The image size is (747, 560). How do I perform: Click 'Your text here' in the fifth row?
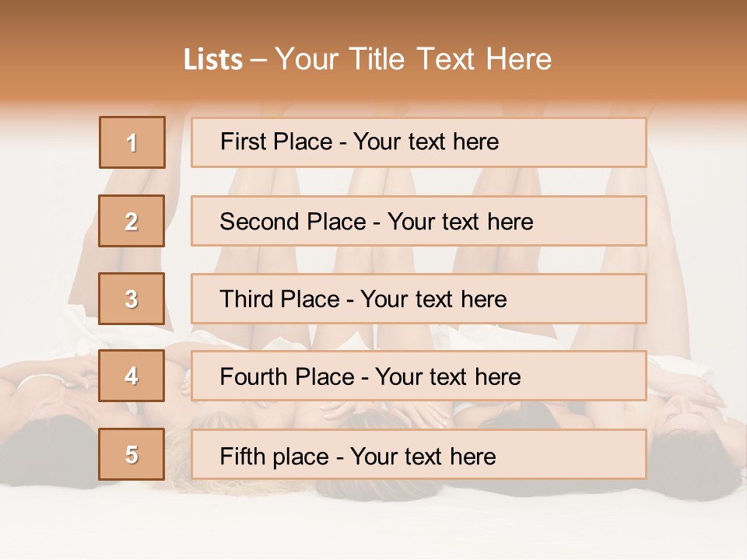423,456
